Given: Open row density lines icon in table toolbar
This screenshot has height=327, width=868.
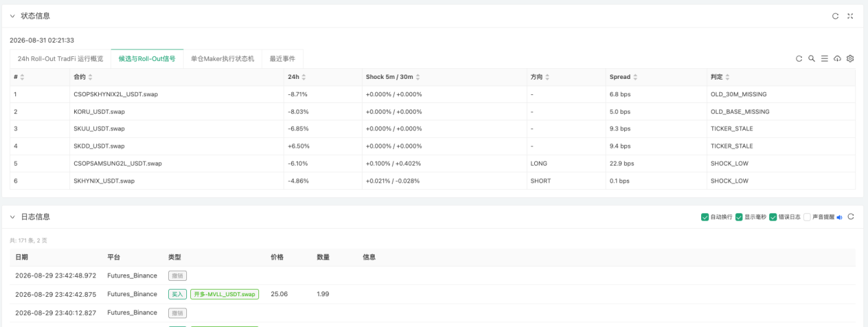Looking at the screenshot, I should point(825,59).
